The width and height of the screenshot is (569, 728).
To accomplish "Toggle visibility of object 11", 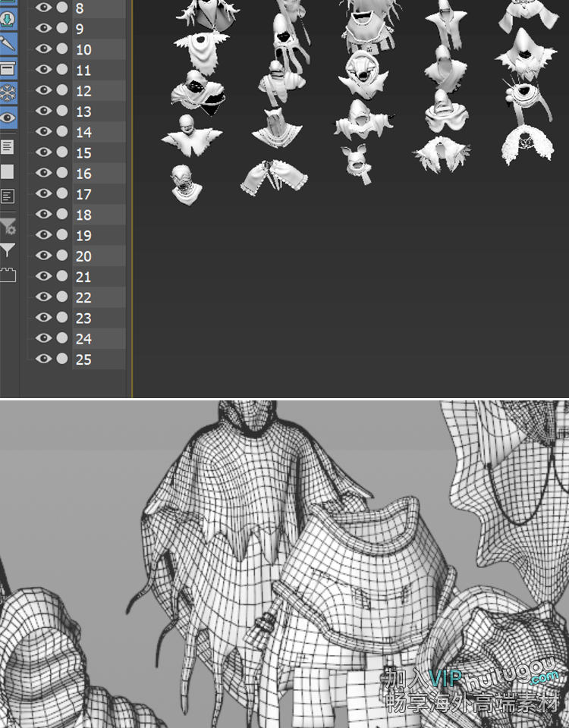I will [44, 69].
